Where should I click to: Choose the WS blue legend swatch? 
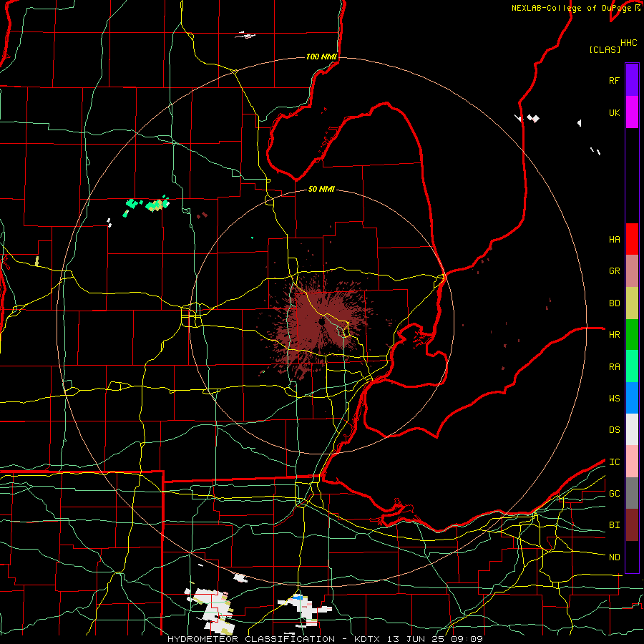[632, 398]
